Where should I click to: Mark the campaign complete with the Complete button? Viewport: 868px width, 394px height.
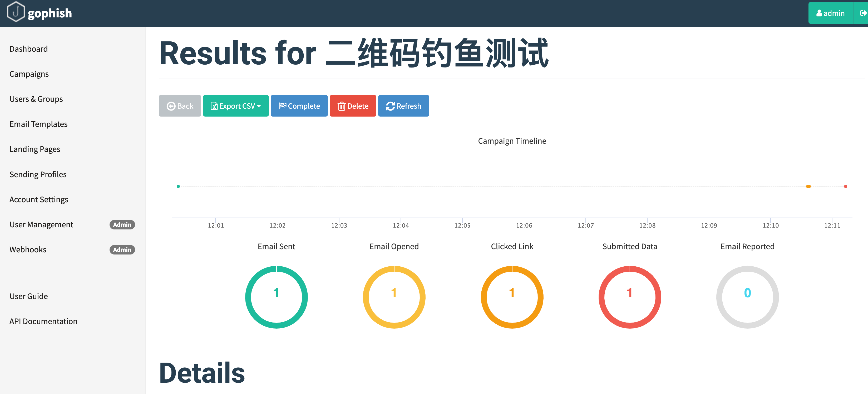299,106
